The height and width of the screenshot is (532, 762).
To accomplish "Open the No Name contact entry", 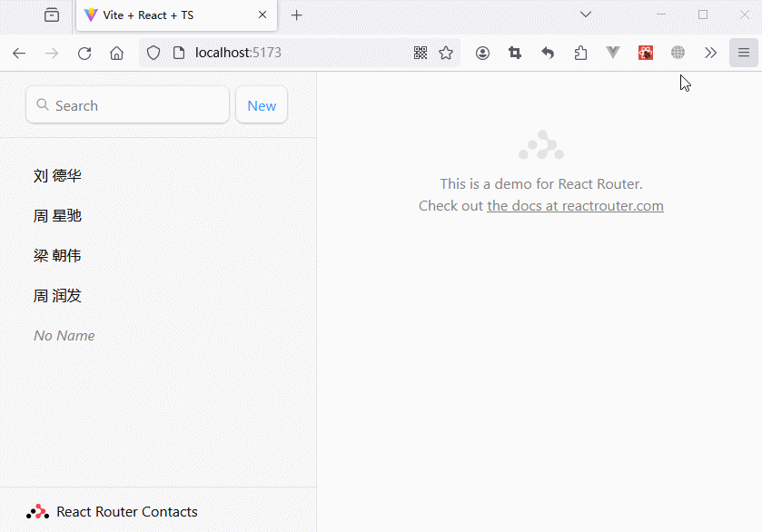I will click(64, 336).
